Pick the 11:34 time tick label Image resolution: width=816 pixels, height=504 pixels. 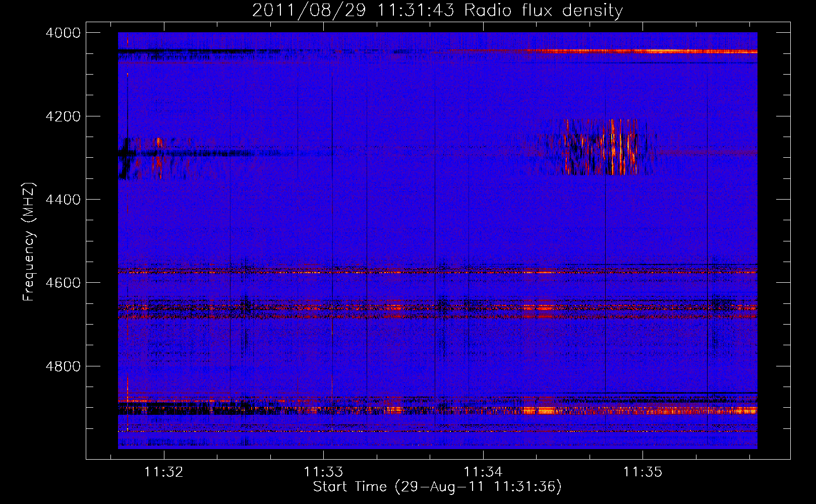pyautogui.click(x=483, y=472)
